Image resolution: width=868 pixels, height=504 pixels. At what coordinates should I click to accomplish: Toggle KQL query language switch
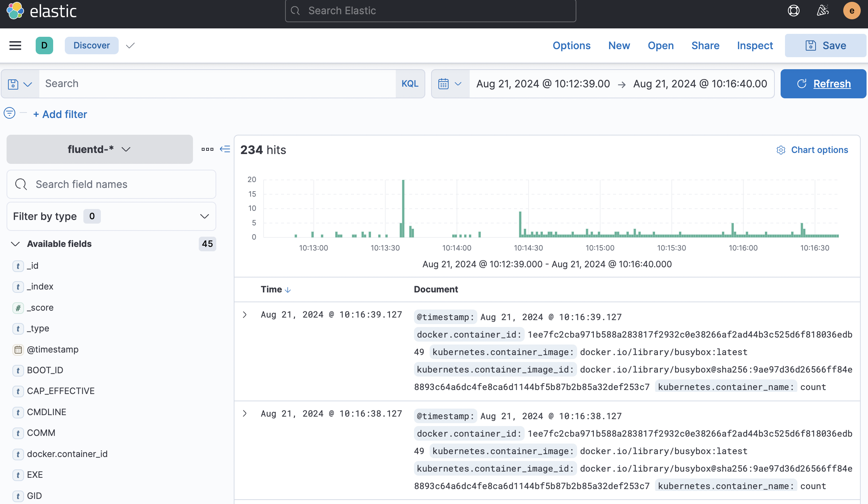pos(410,84)
